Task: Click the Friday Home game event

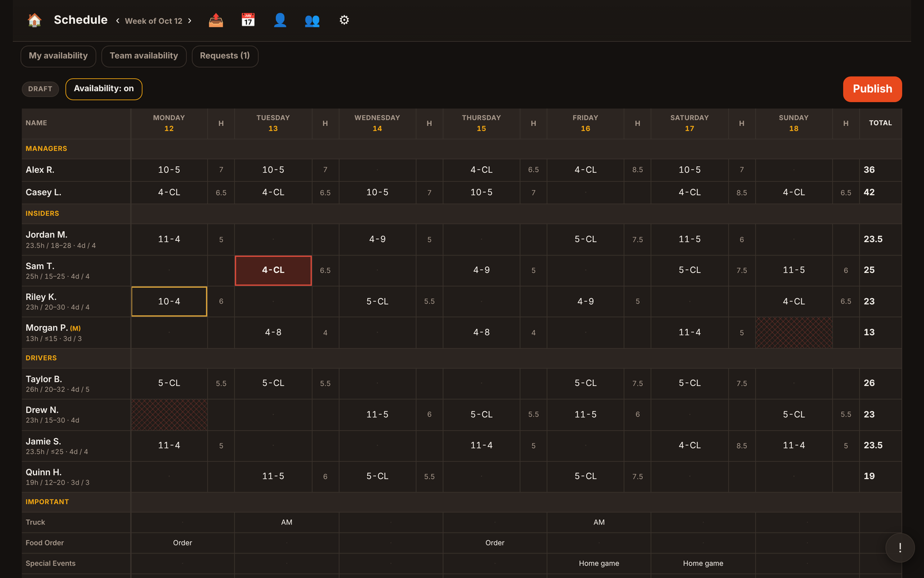Action: pyautogui.click(x=599, y=564)
